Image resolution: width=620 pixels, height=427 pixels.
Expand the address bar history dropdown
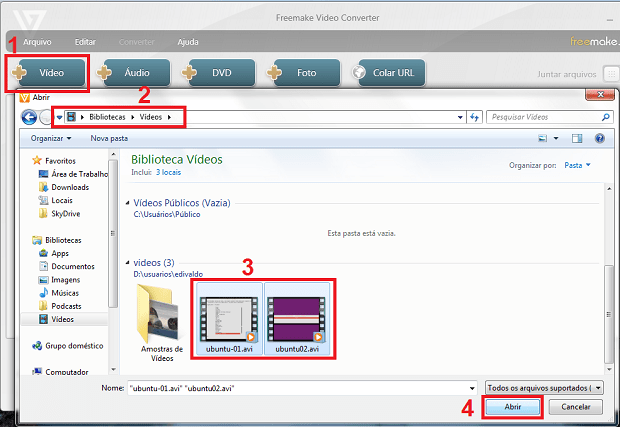(x=460, y=117)
